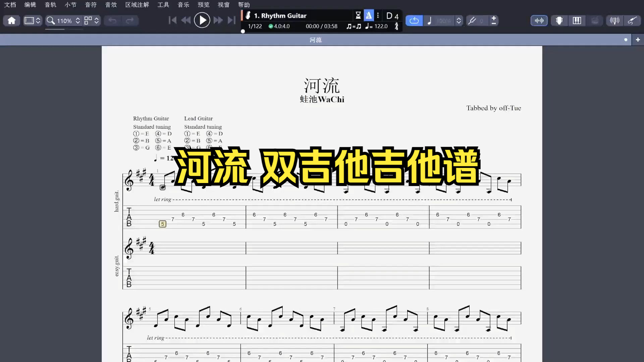Select the 1. Rhythm Guitar track name
This screenshot has width=644, height=362.
point(280,16)
